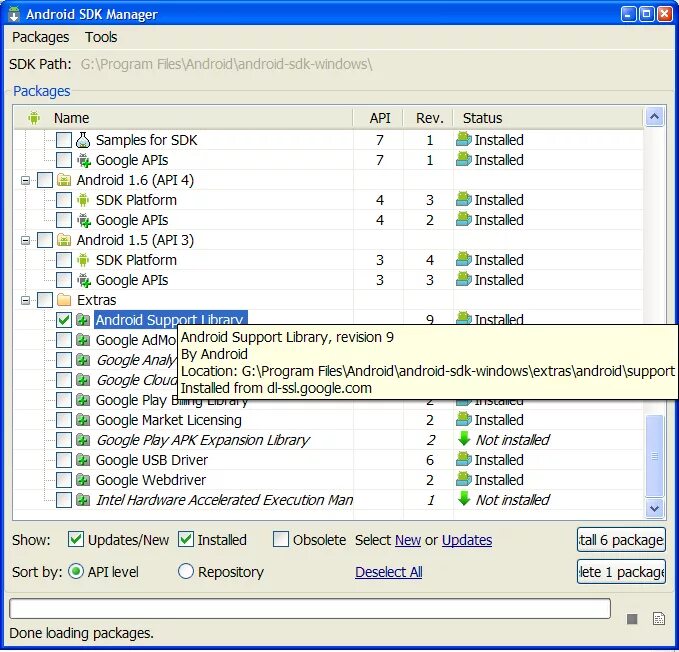Click the API column header
Viewport: 679px width, 652px height.
[378, 118]
